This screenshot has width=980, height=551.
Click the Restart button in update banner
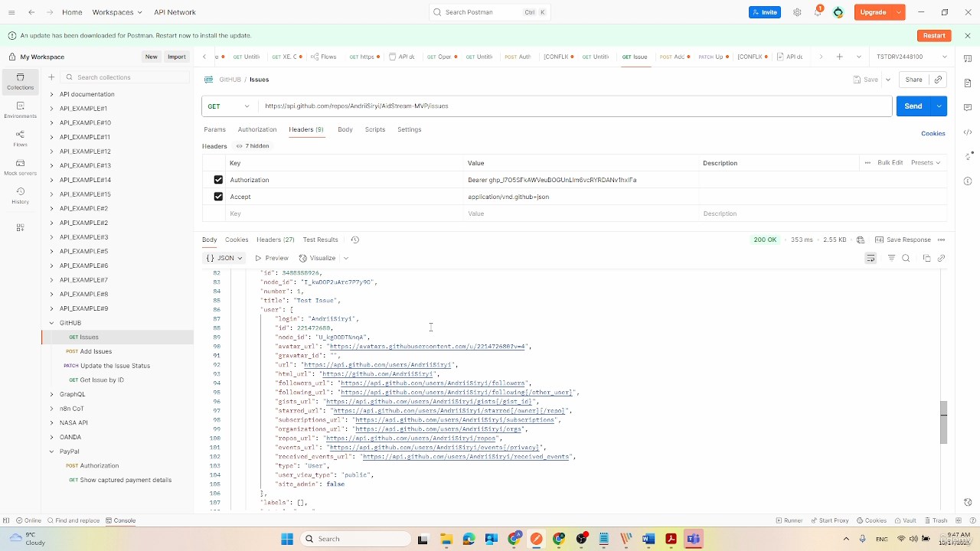[933, 36]
